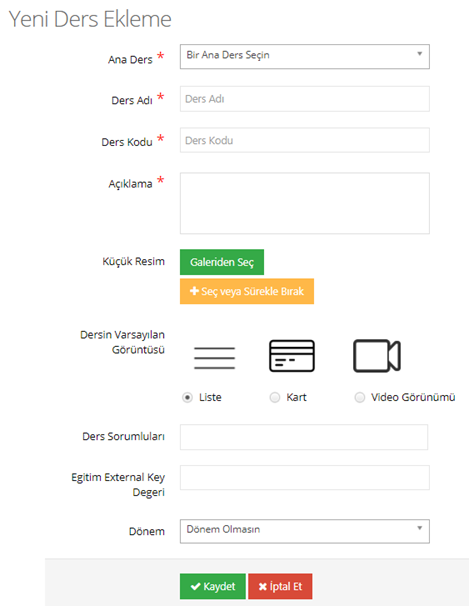Screen dimensions: 469x606
Task: Click the Dönem dropdown arrow
Action: coord(420,528)
